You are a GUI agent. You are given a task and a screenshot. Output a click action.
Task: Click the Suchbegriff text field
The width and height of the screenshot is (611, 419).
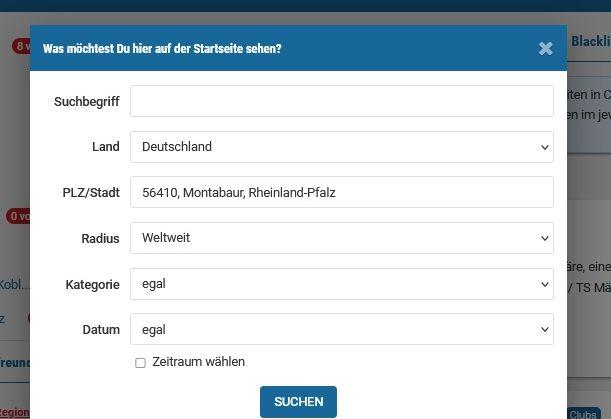pos(341,101)
